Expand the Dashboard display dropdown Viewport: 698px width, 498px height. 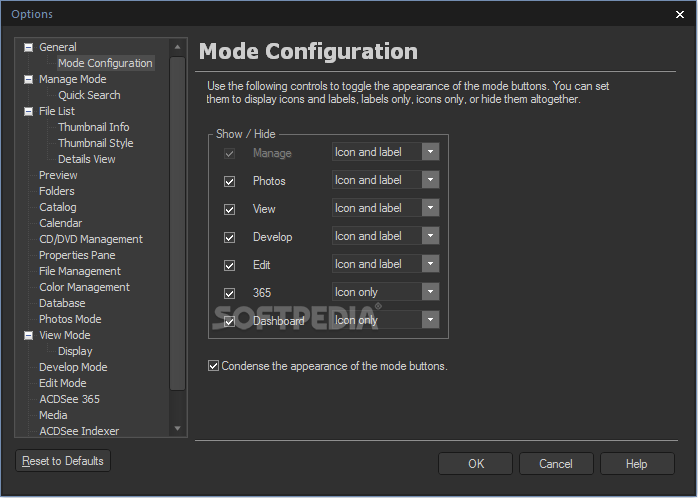(x=430, y=320)
